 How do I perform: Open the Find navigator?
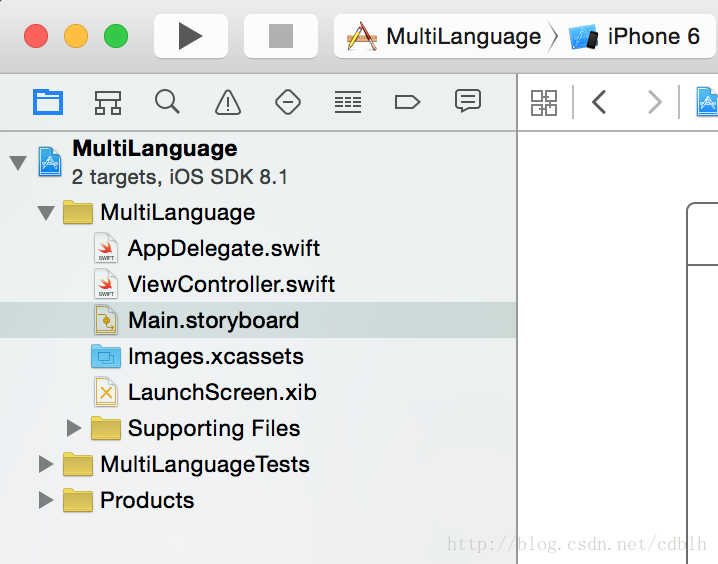[167, 102]
